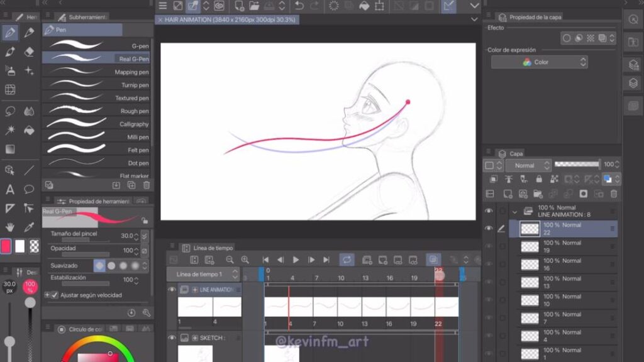The image size is (644, 362).
Task: Choose the Mapping pen sub tool
Action: tap(96, 72)
